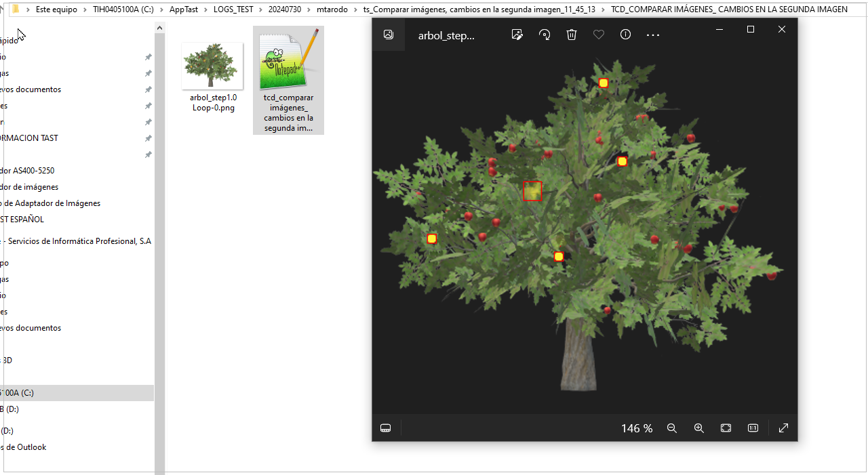Screen dimensions: 868x475
Task: Go to the Este equipo breadcrumb
Action: click(x=56, y=9)
